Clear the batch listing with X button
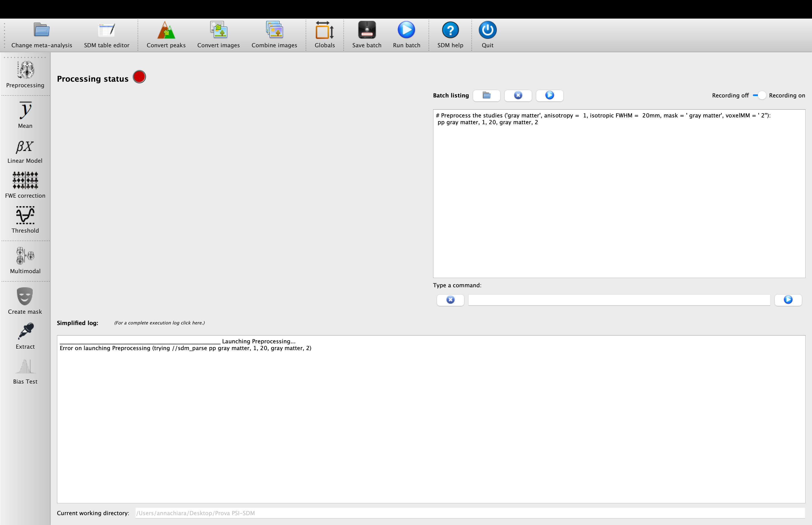 tap(518, 95)
